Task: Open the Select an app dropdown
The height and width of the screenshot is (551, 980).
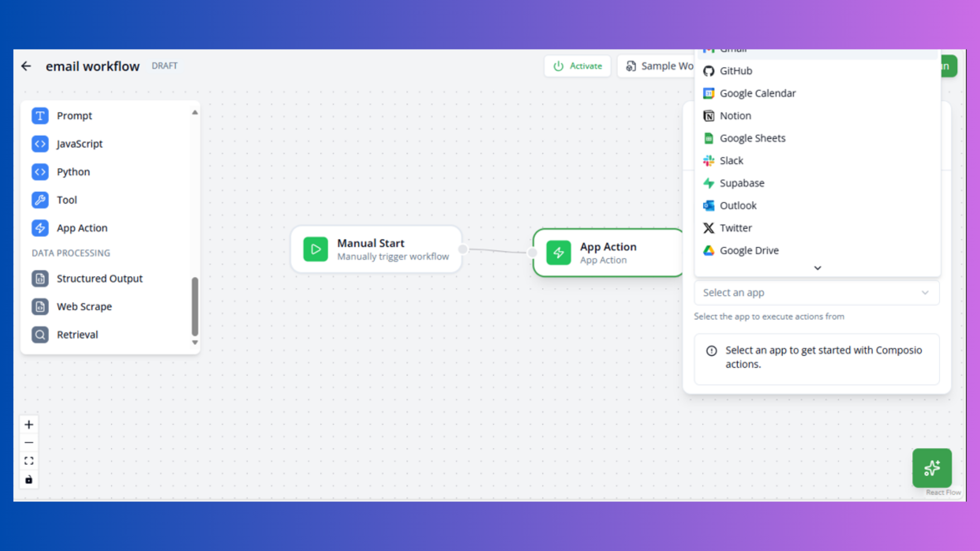Action: (816, 292)
